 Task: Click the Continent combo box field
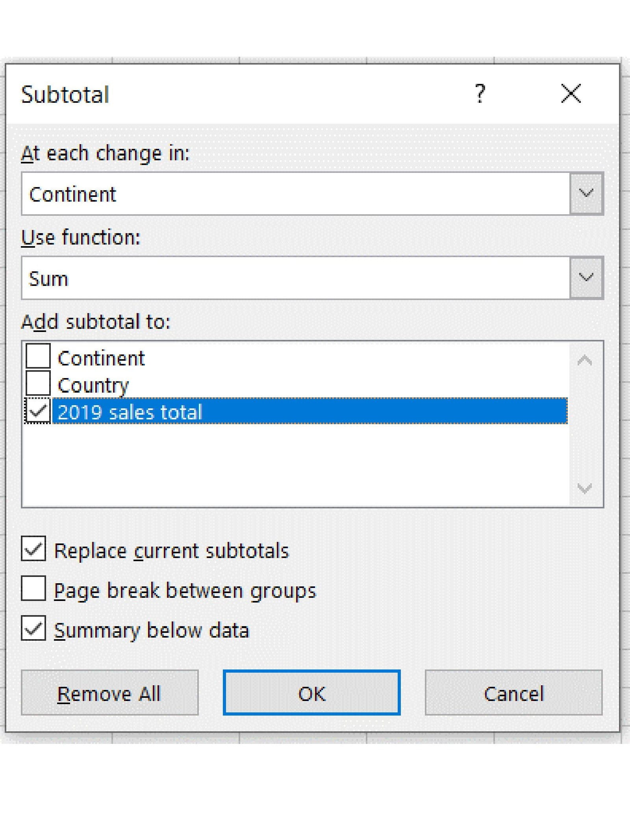coord(295,194)
